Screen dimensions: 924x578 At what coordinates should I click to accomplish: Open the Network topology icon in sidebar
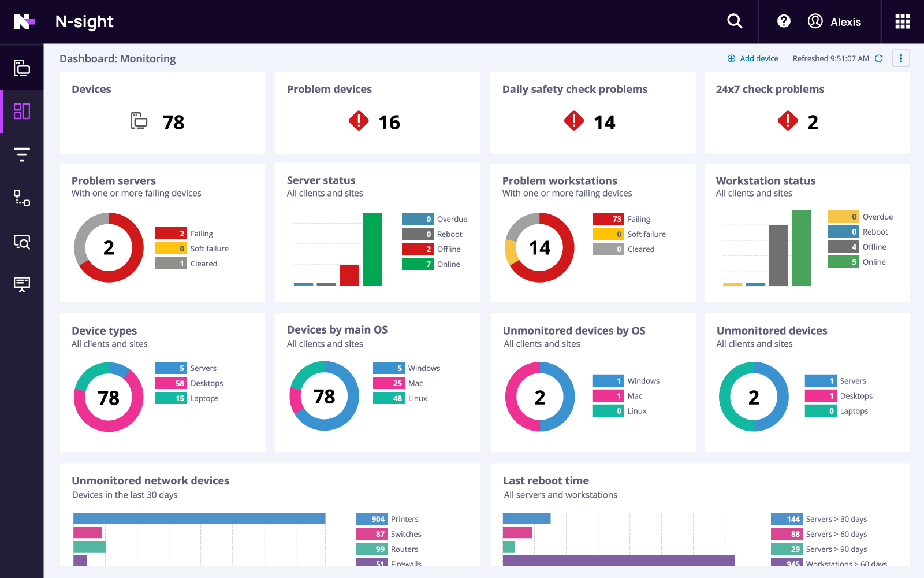(21, 199)
